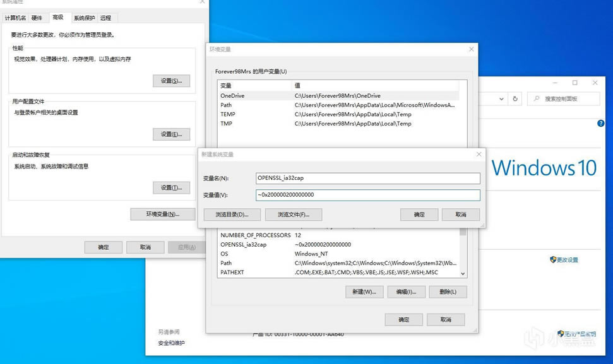
Task: Select the OneDrive user variable row
Action: 338,96
